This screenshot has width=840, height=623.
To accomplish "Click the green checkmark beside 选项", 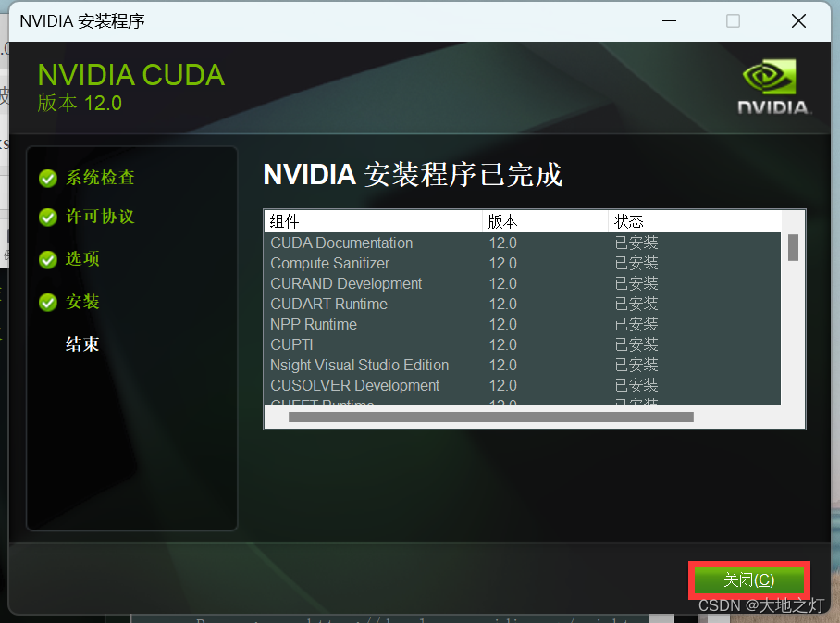I will click(x=48, y=259).
